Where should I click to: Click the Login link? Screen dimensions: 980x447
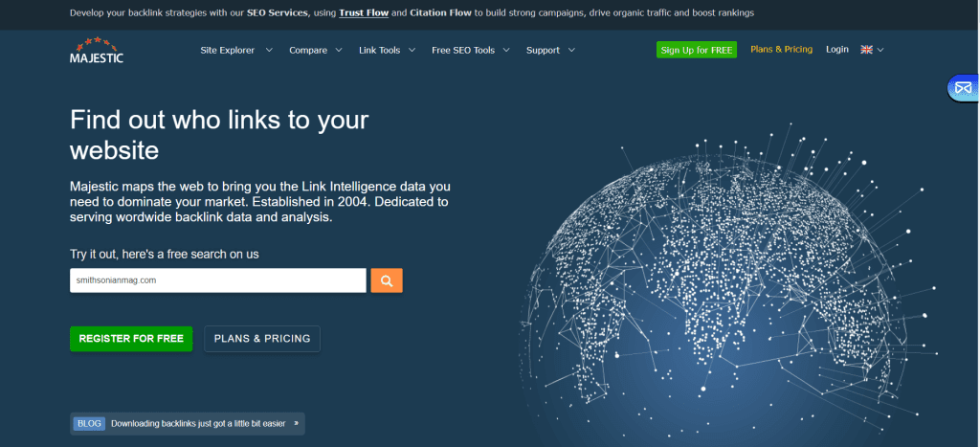[836, 50]
